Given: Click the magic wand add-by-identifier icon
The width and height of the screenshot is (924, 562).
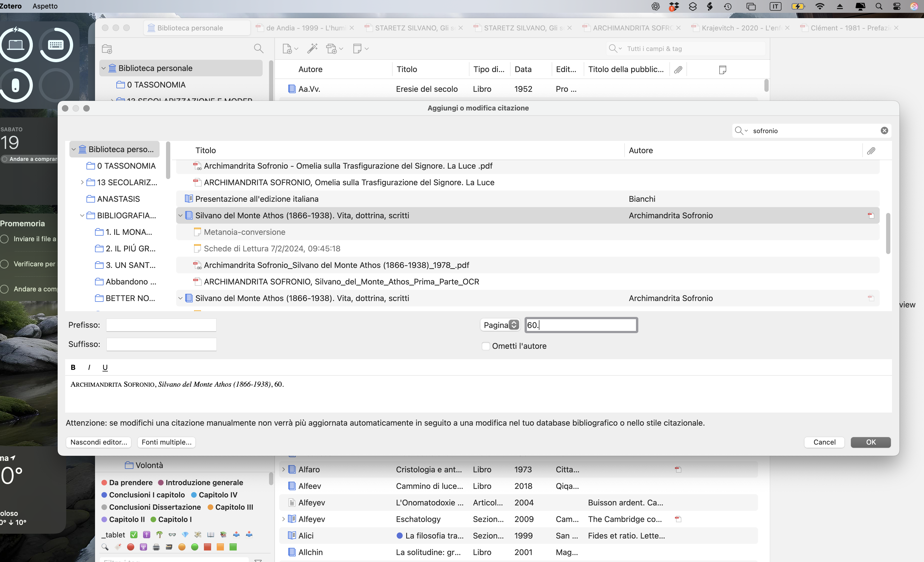Looking at the screenshot, I should click(x=312, y=48).
